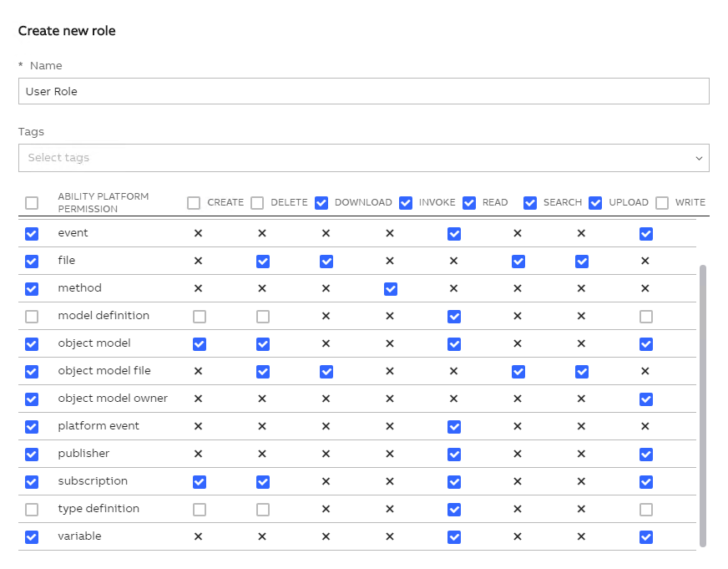Toggle read permission for subscription

click(x=454, y=482)
